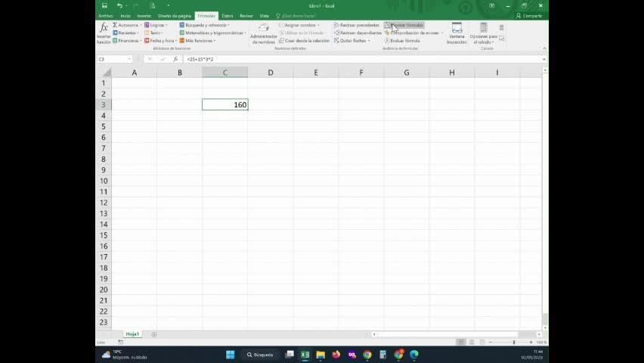Click the horizontal scrollbar right arrow
The width and height of the screenshot is (644, 363).
539,334
